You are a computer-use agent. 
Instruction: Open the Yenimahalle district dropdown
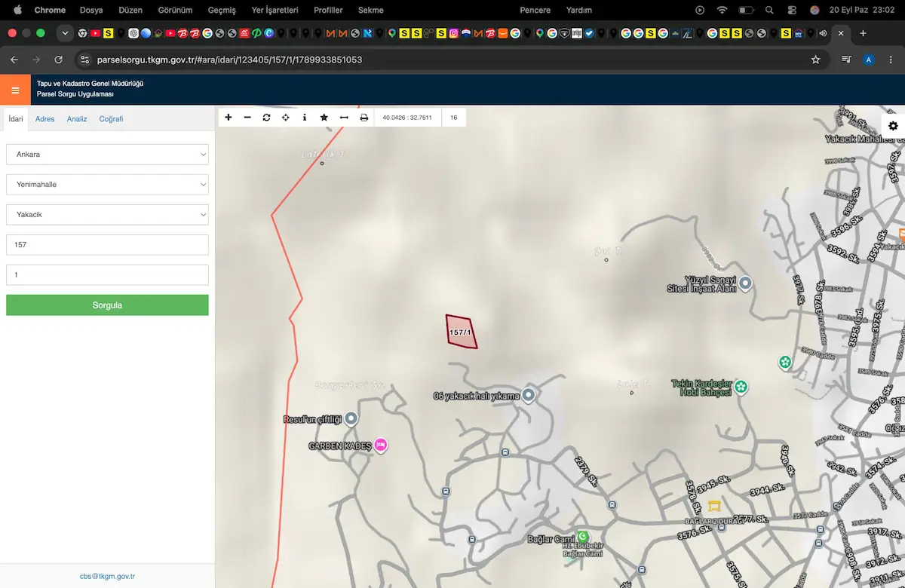[x=107, y=185]
